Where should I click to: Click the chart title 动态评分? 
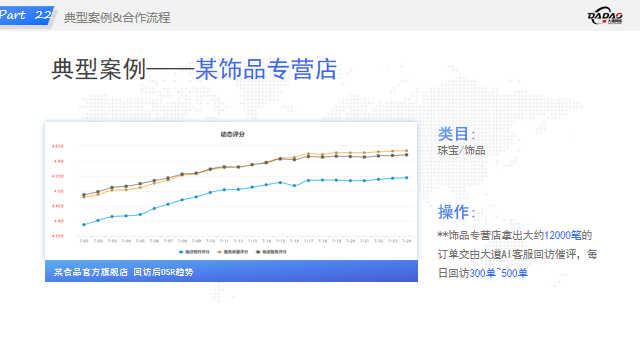click(232, 134)
